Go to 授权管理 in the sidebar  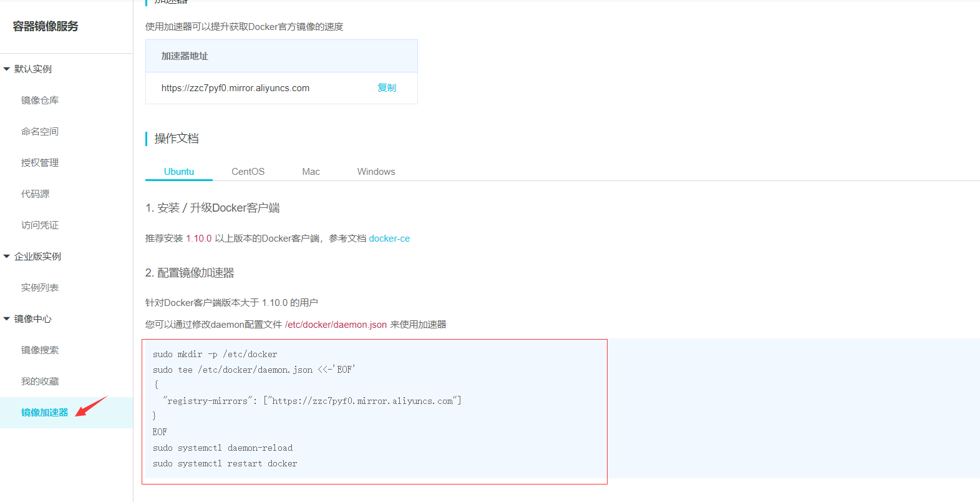click(40, 162)
